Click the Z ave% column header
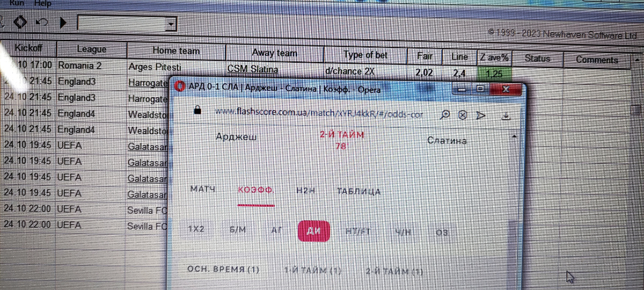 494,56
